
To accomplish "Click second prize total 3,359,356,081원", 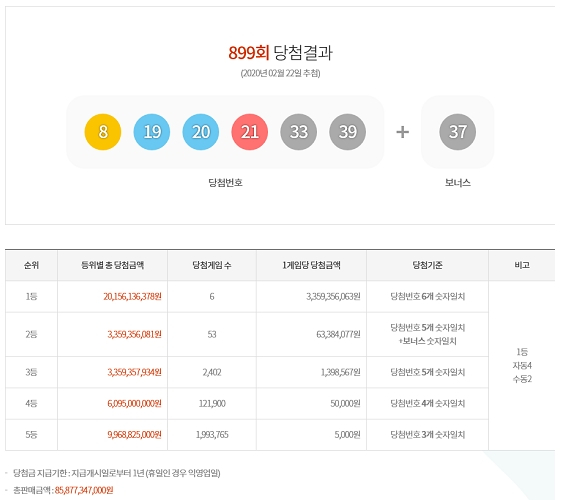I will pyautogui.click(x=135, y=335).
